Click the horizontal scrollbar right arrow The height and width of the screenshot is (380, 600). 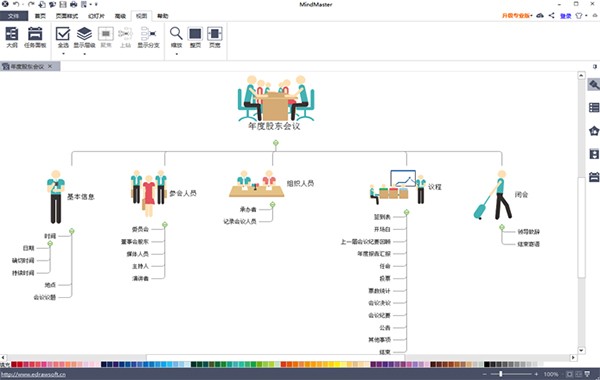coord(573,357)
